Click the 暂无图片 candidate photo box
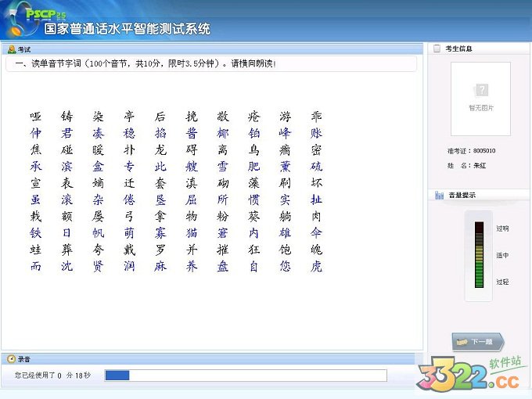The width and height of the screenshot is (532, 399). tap(481, 99)
